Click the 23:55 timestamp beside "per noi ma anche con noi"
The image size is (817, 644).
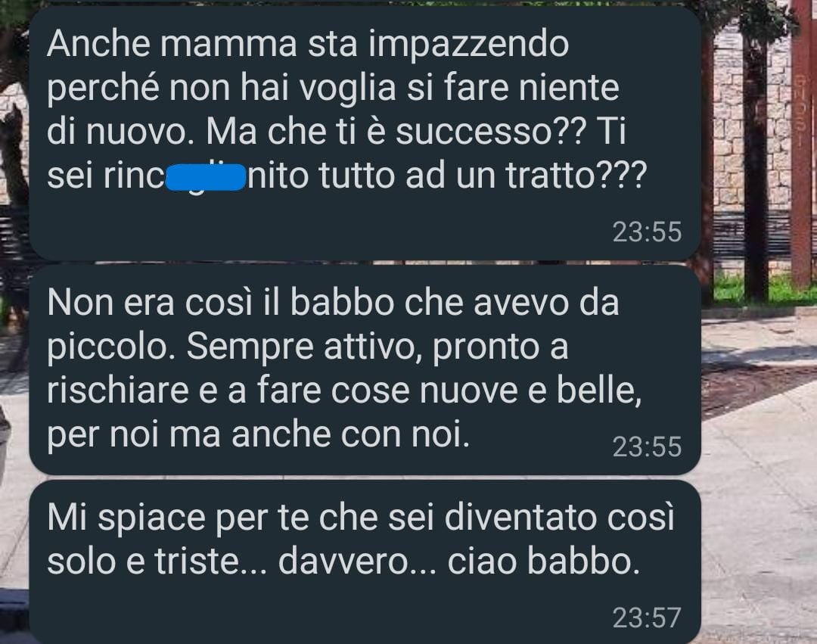[x=647, y=446]
